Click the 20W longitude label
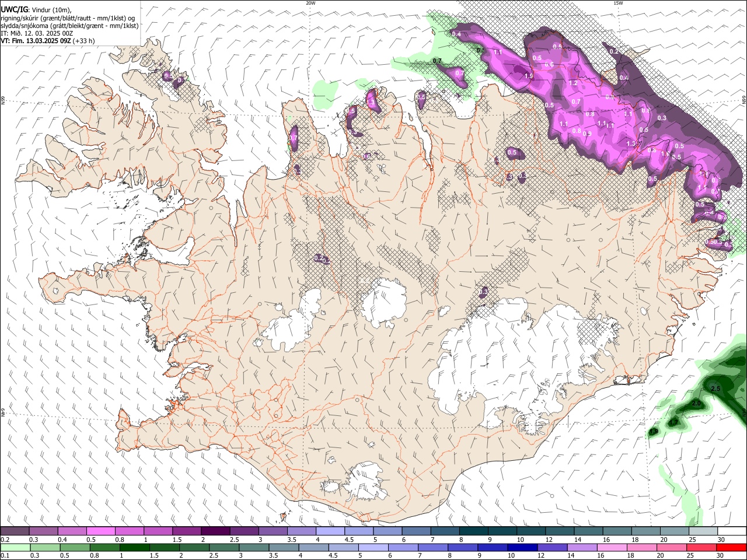This screenshot has width=747, height=560. point(310,3)
